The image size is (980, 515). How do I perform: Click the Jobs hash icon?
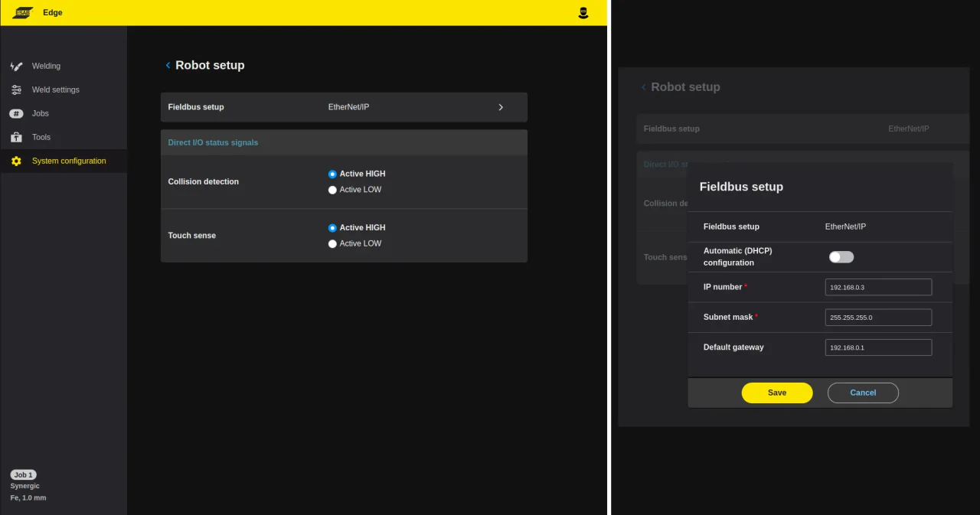tap(16, 114)
